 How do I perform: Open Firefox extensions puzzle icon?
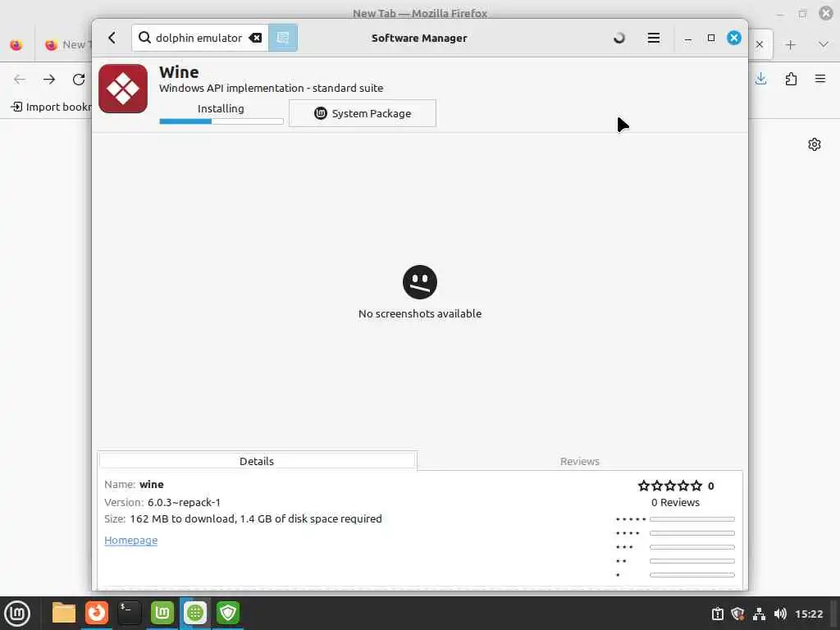pos(791,80)
